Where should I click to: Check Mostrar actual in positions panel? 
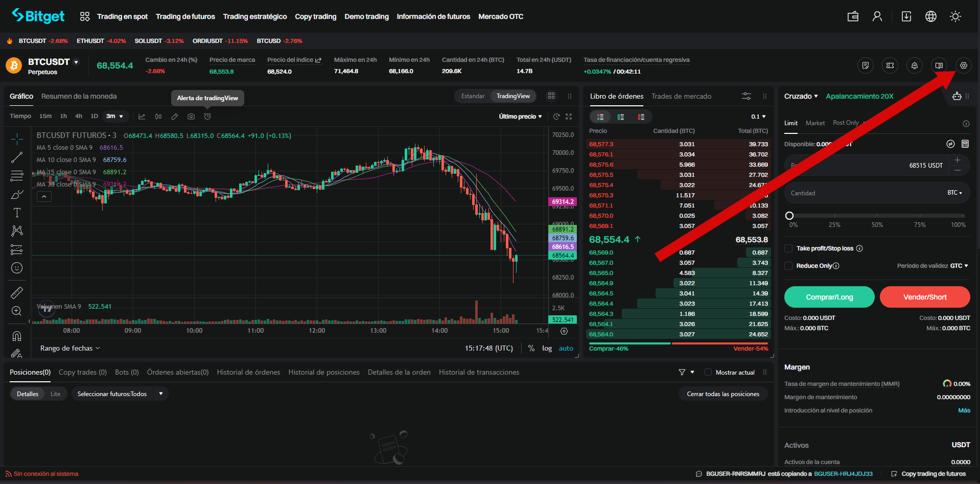pyautogui.click(x=708, y=372)
